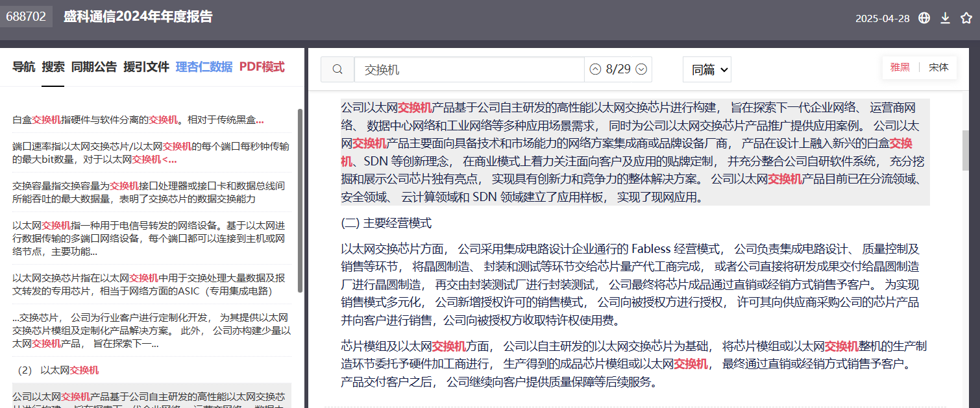Open search result starting with 白盒交换机

pos(151,120)
